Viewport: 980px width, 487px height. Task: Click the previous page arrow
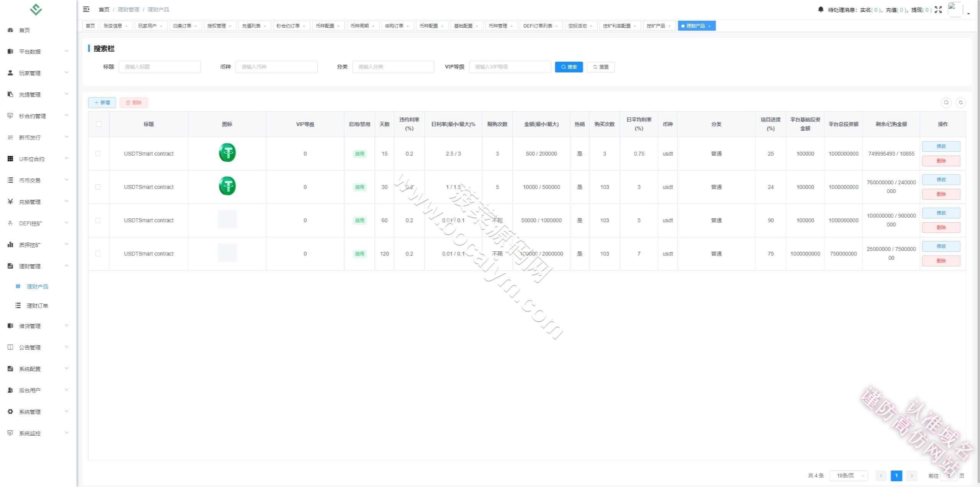(x=881, y=476)
